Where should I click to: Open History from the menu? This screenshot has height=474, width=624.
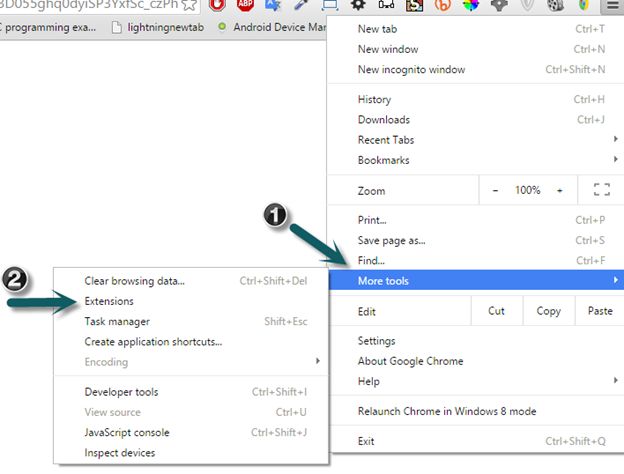click(476, 99)
